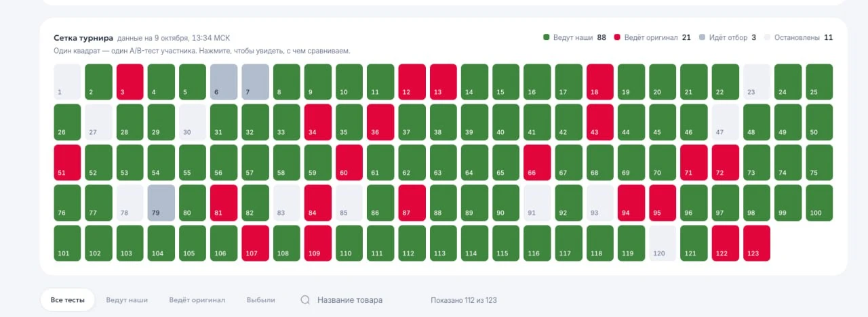Select the "Все тесты" filter tab
This screenshot has height=317, width=868.
pos(68,300)
